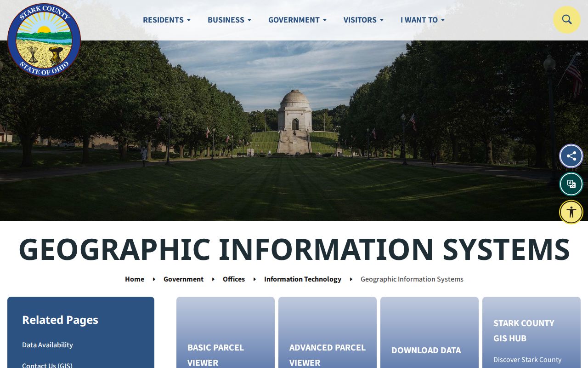Expand the Visitors dropdown menu

click(x=364, y=20)
